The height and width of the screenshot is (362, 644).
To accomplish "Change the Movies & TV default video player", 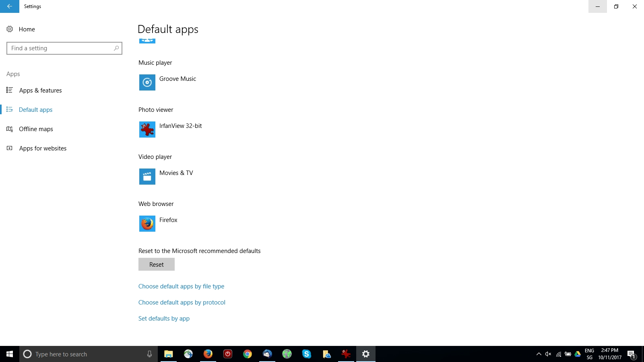I will [x=166, y=177].
